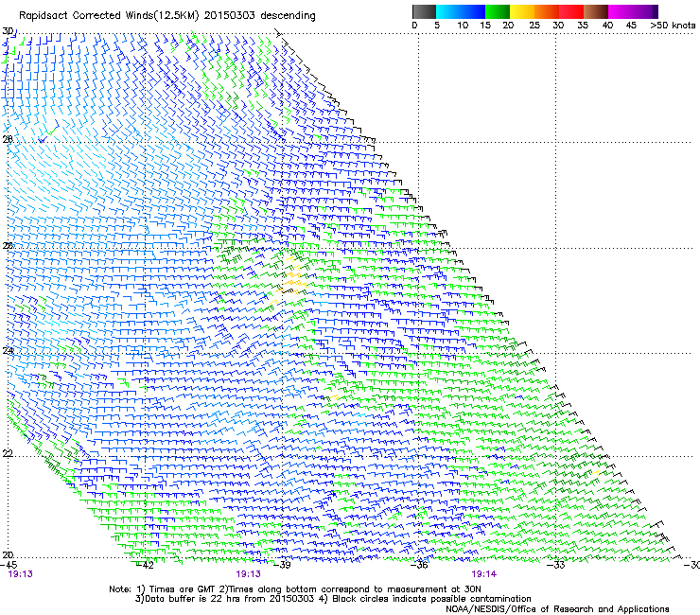Click the legend tick label 40
This screenshot has width=700, height=615.
click(607, 26)
